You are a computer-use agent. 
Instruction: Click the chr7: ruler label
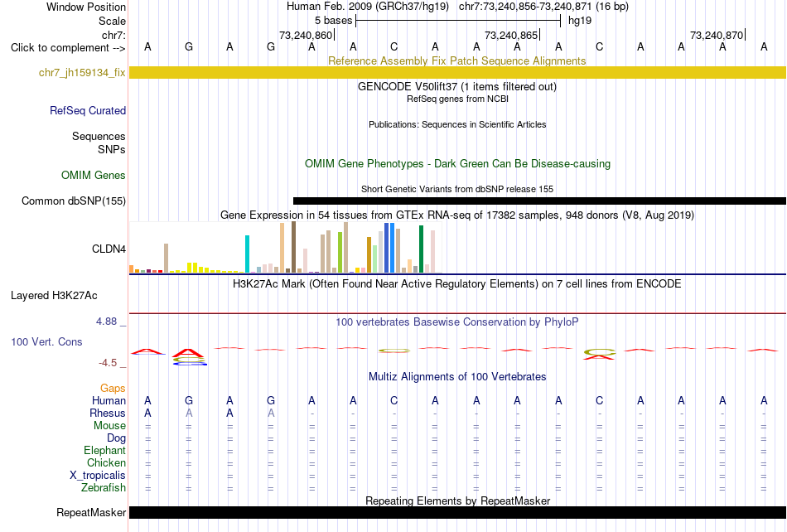tap(114, 35)
